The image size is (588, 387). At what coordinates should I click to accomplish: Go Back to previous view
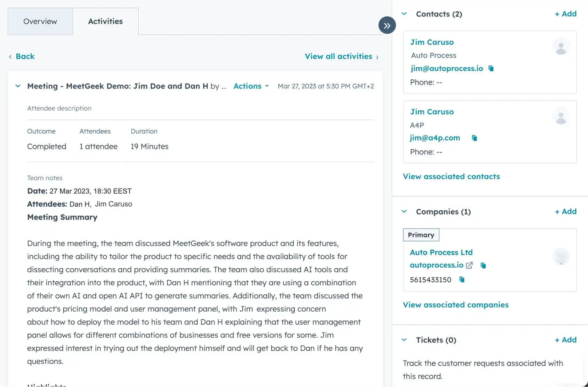pyautogui.click(x=22, y=56)
